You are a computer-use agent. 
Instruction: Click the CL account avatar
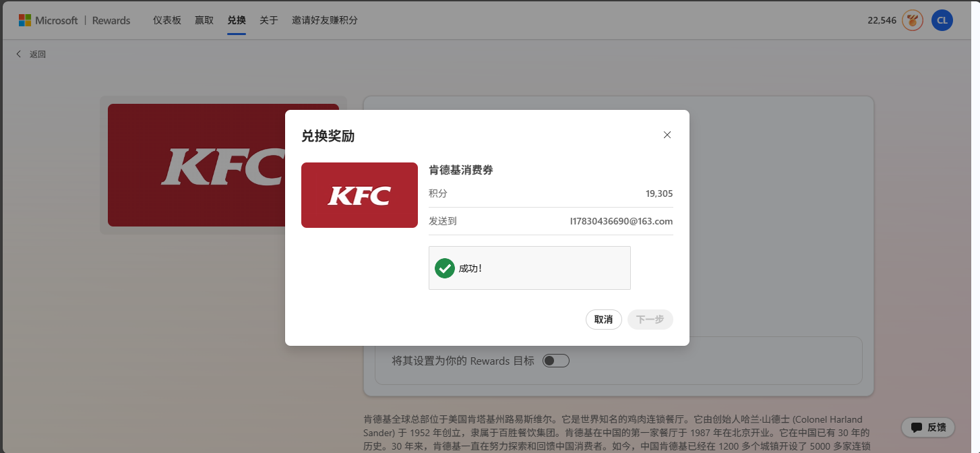942,20
